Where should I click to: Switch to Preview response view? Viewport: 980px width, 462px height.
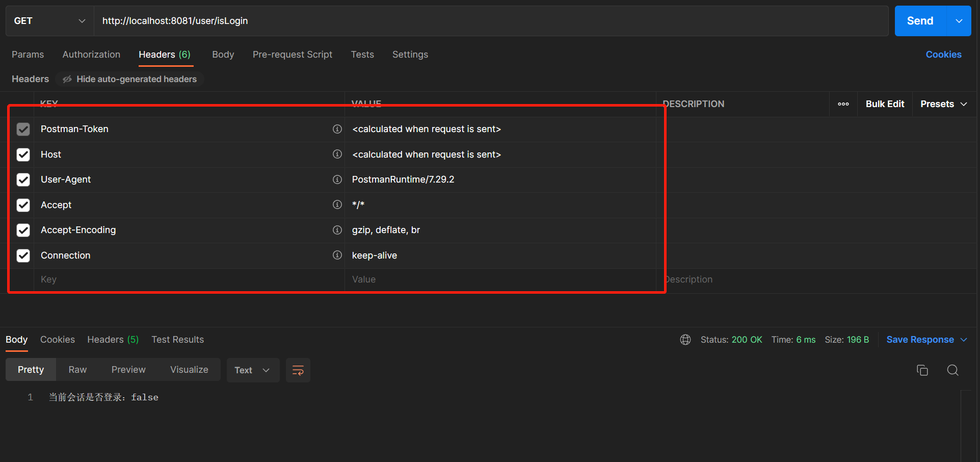[128, 370]
